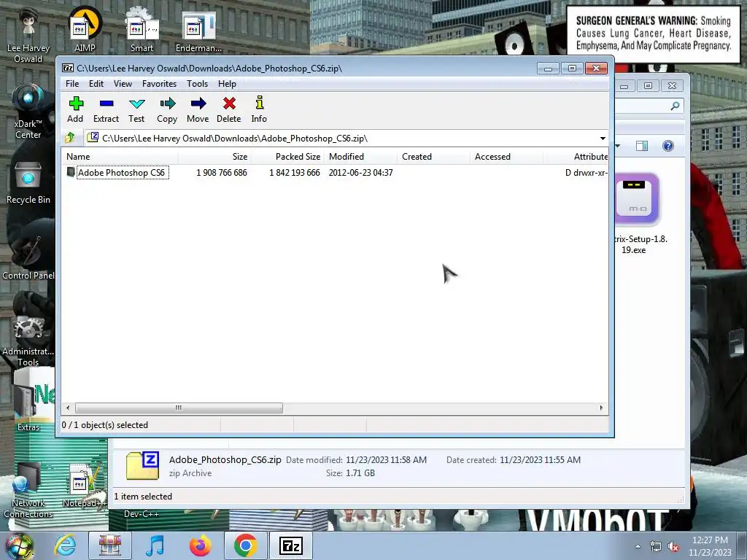
Task: Sort by the Created column header
Action: [x=433, y=157]
